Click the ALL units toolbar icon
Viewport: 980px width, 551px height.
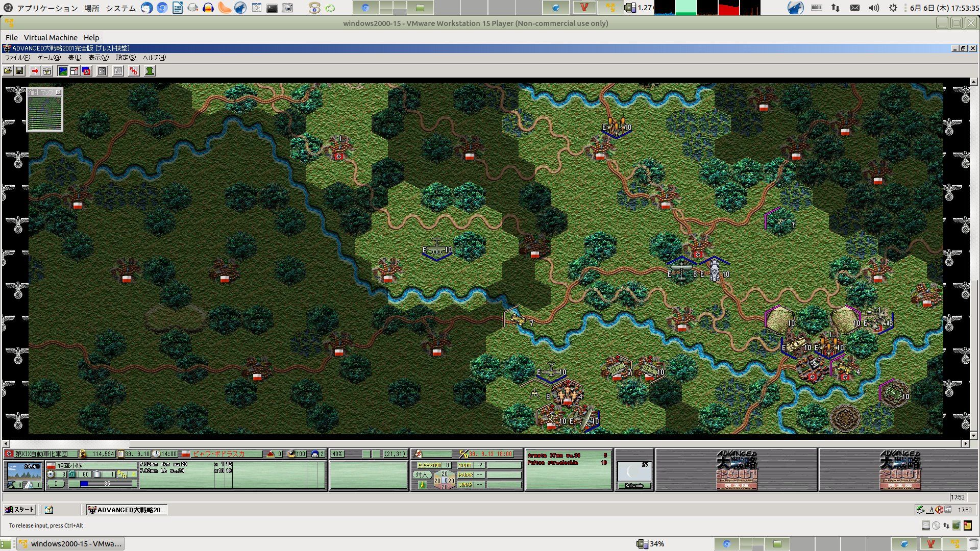pos(118,71)
